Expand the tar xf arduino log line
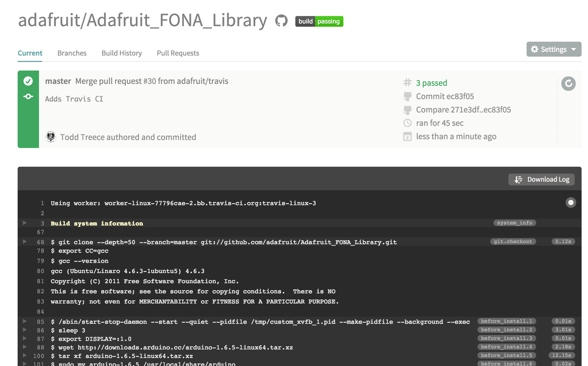Viewport: 588px width, 366px height. coord(25,355)
